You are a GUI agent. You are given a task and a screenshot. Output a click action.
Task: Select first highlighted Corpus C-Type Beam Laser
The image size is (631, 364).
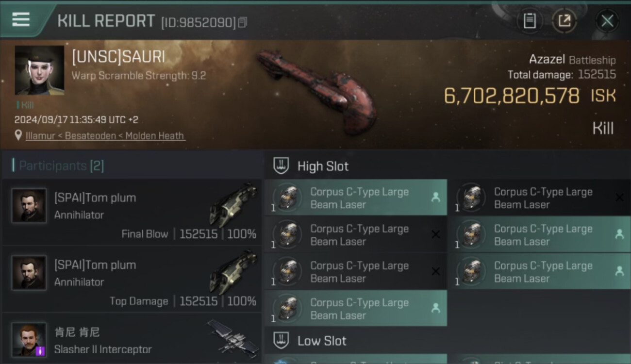(355, 198)
